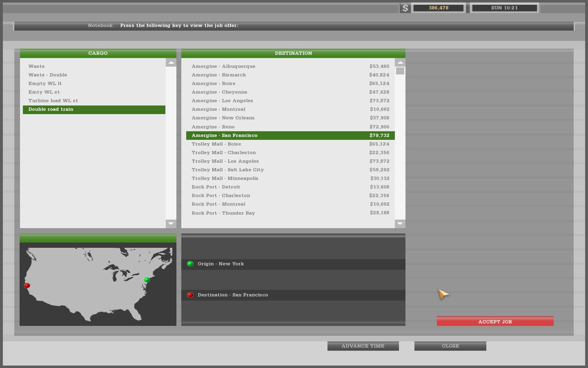This screenshot has height=368, width=588.
Task: Choose destination Rock Port - Thunder Bay
Action: (x=290, y=213)
